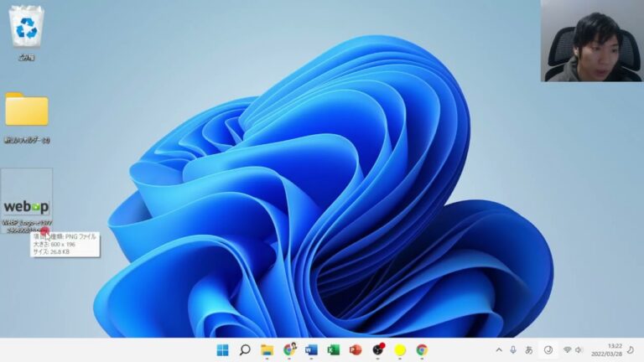Launch Microsoft Word from the taskbar
Viewport: 644px width, 362px height.
pos(311,350)
